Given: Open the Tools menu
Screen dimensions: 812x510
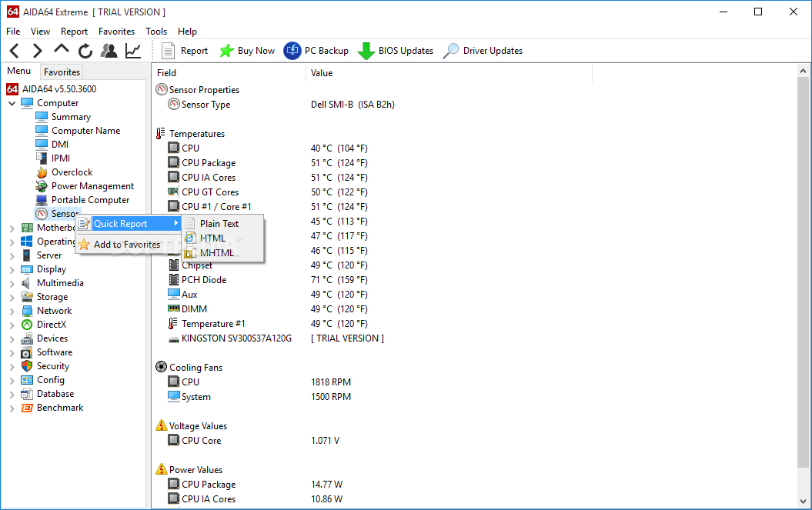Looking at the screenshot, I should click(156, 32).
